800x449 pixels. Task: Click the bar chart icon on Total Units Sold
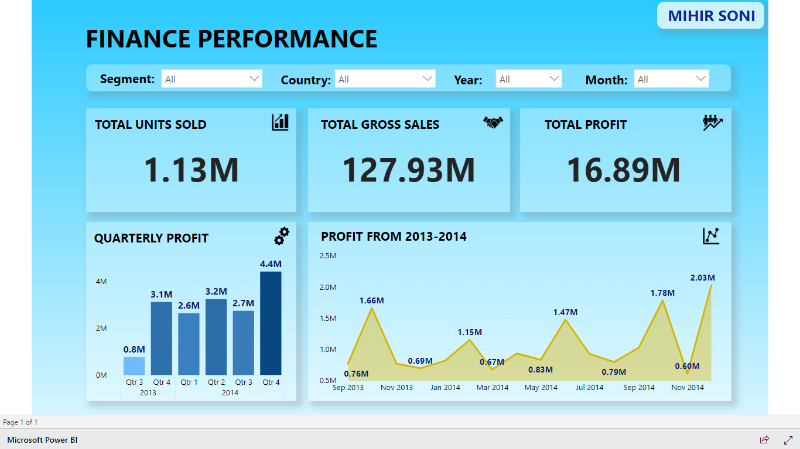[x=280, y=122]
